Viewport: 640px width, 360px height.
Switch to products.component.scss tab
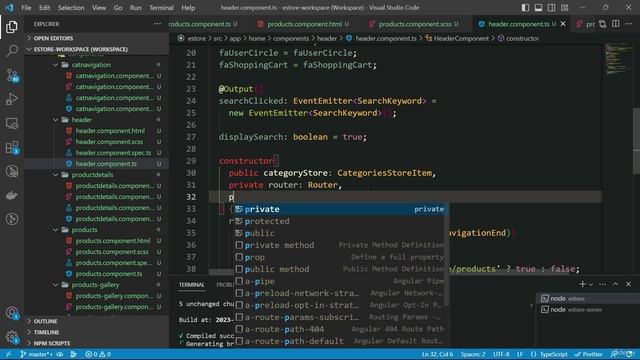coord(415,24)
